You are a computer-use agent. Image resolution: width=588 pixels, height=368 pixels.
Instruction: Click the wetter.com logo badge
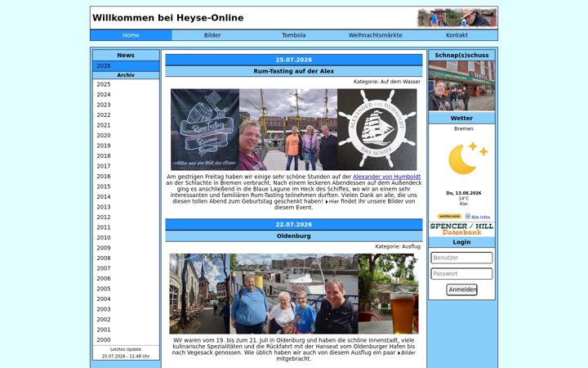[x=449, y=216]
